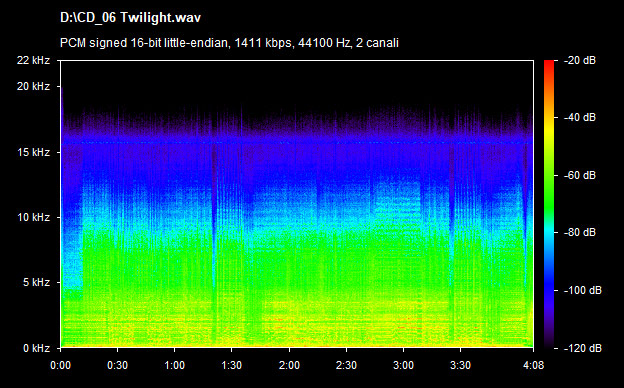Select the 2:00 time axis marker
The width and height of the screenshot is (624, 388).
coord(289,365)
